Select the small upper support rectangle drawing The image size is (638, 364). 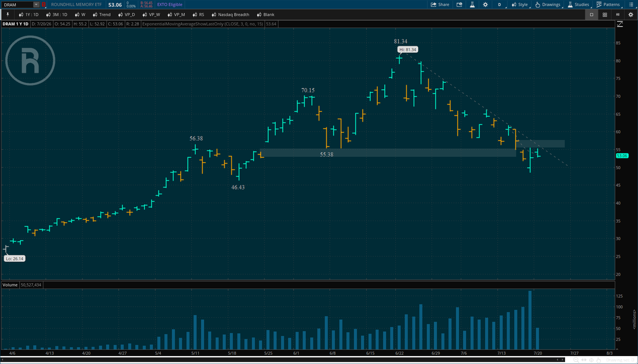[541, 143]
